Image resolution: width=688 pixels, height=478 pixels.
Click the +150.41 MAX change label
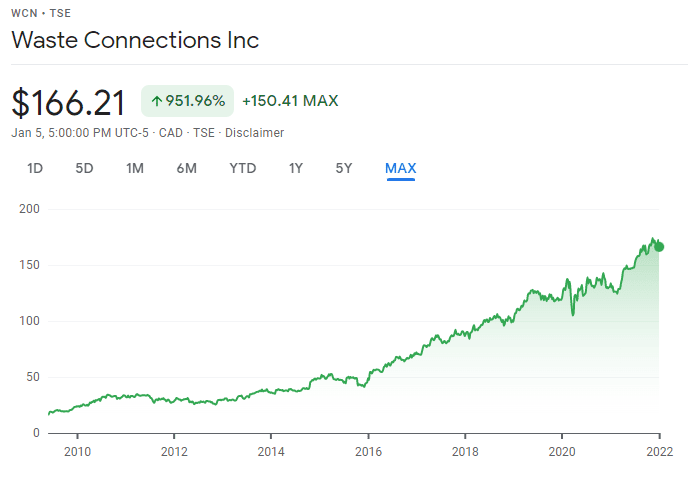(x=290, y=101)
